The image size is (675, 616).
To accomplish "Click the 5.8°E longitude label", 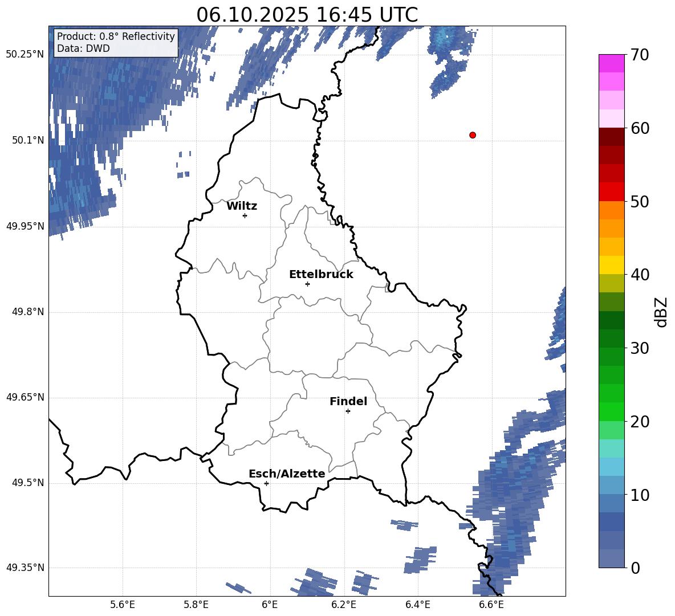I will click(196, 605).
